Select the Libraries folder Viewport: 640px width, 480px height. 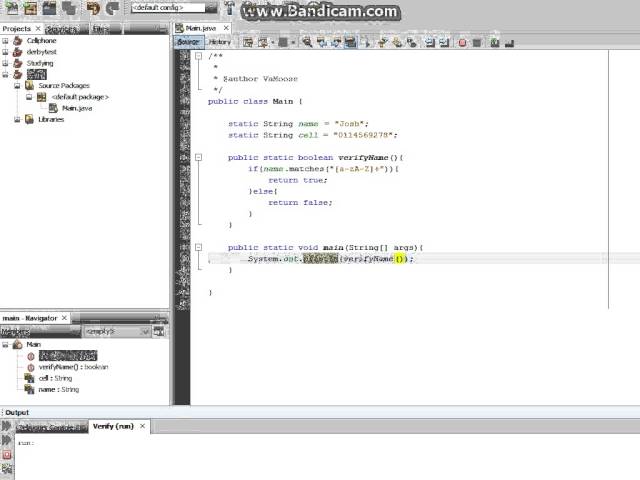[51, 119]
